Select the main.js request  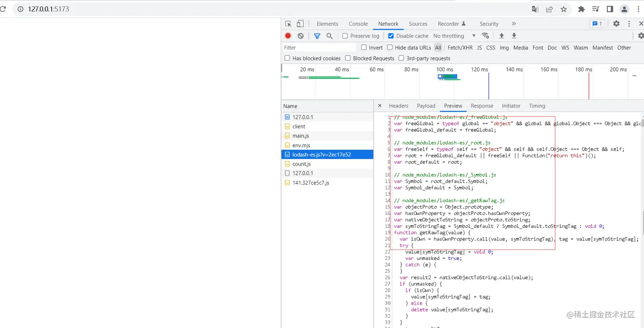301,136
